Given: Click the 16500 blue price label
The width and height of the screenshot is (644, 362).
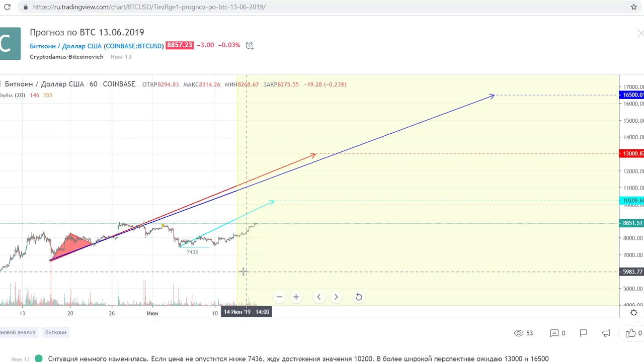Looking at the screenshot, I should (631, 95).
